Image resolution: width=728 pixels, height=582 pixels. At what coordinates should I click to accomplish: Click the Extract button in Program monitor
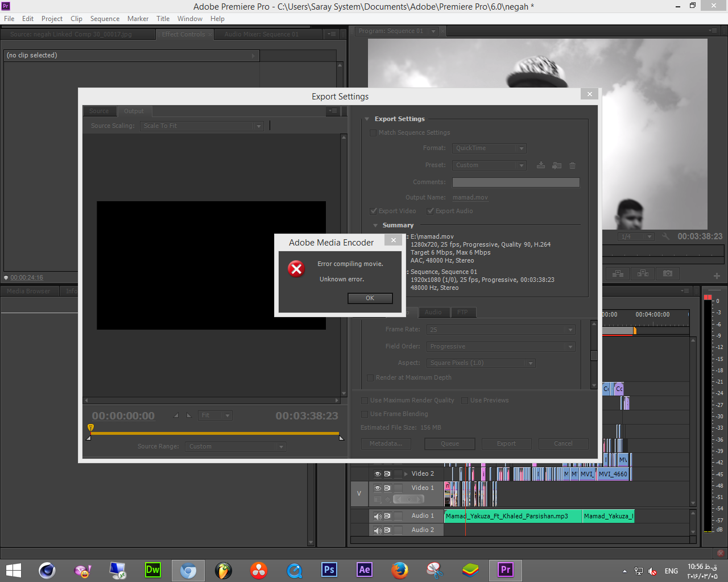643,273
